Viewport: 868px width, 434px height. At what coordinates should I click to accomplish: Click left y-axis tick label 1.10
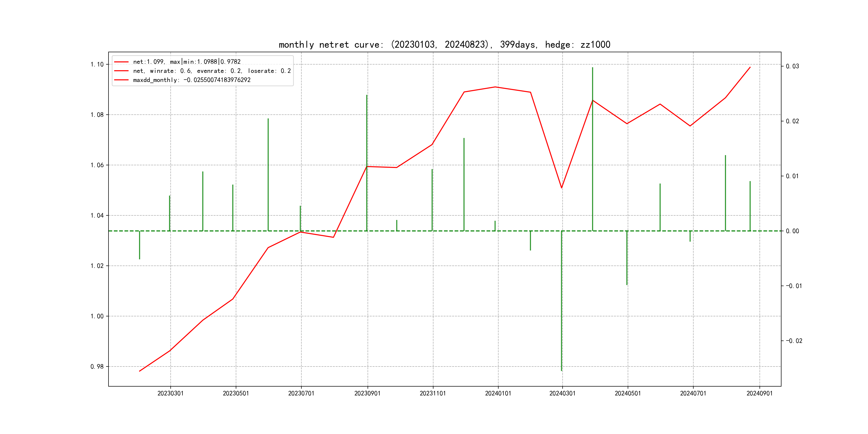coord(97,64)
